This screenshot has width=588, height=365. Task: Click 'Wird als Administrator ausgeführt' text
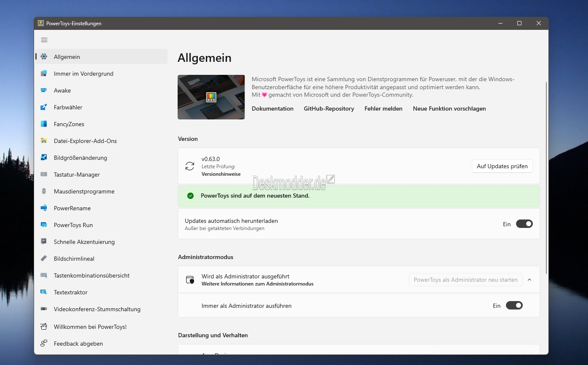point(245,276)
